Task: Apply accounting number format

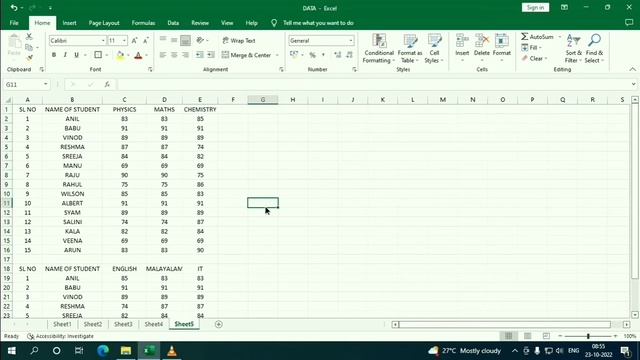Action: coord(294,55)
